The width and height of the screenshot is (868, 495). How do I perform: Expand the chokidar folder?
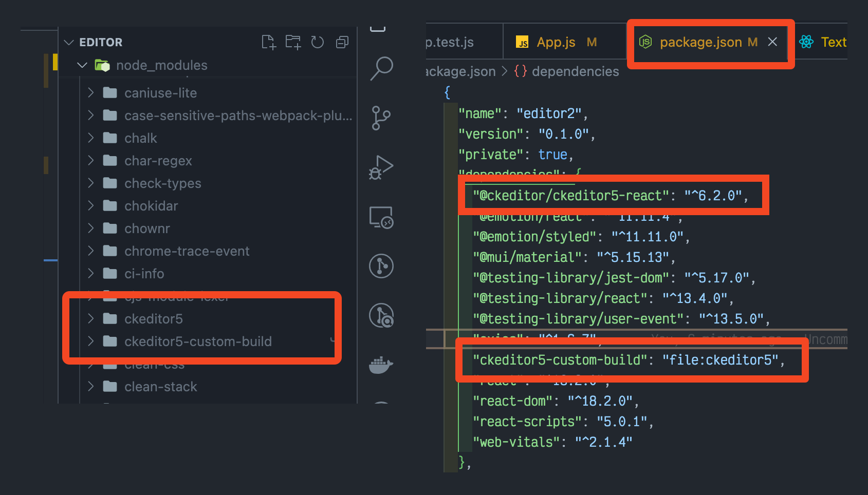(90, 205)
